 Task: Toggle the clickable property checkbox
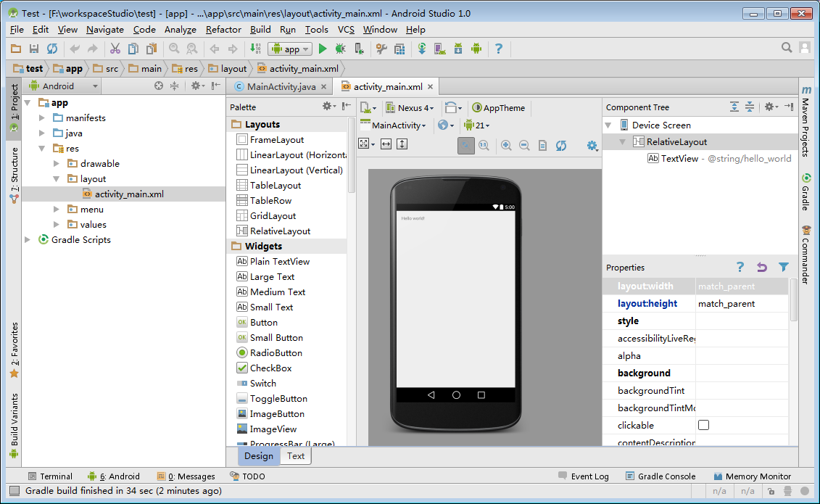pos(703,425)
